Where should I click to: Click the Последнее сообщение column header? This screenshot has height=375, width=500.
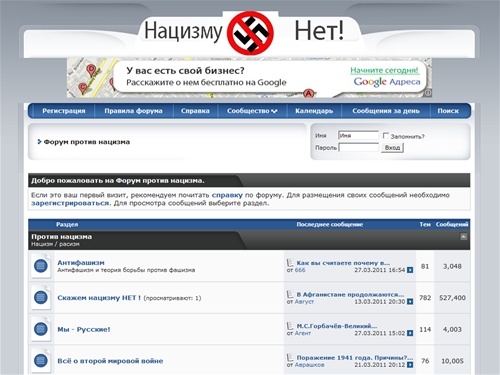pos(330,224)
